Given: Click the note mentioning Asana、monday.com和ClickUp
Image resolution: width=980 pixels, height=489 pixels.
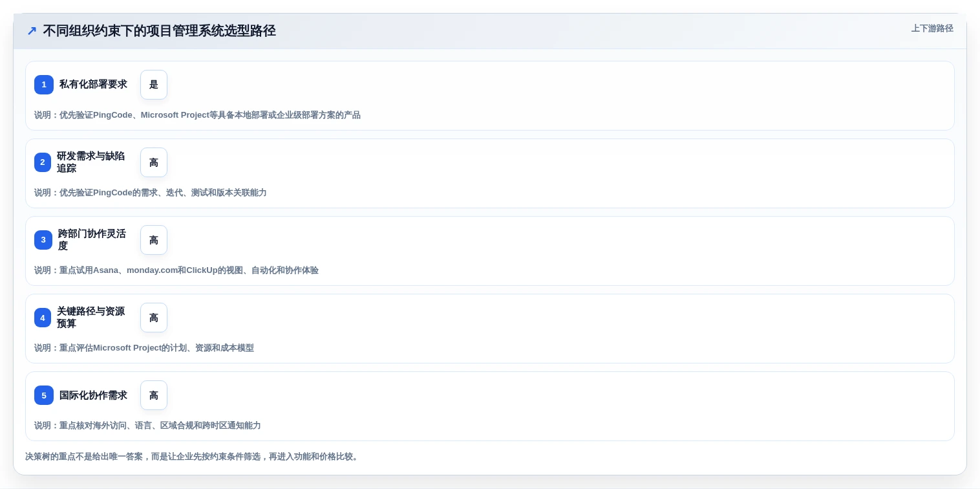Looking at the screenshot, I should click(176, 270).
